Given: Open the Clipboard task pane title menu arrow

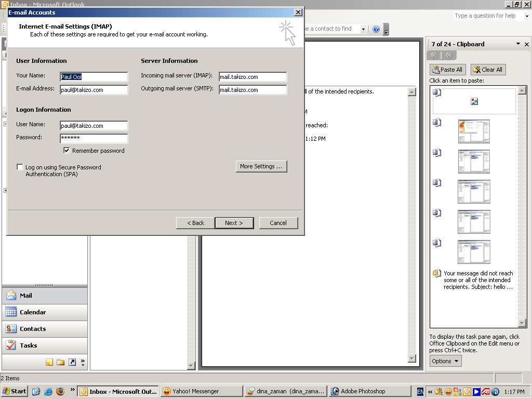Looking at the screenshot, I should (x=518, y=44).
